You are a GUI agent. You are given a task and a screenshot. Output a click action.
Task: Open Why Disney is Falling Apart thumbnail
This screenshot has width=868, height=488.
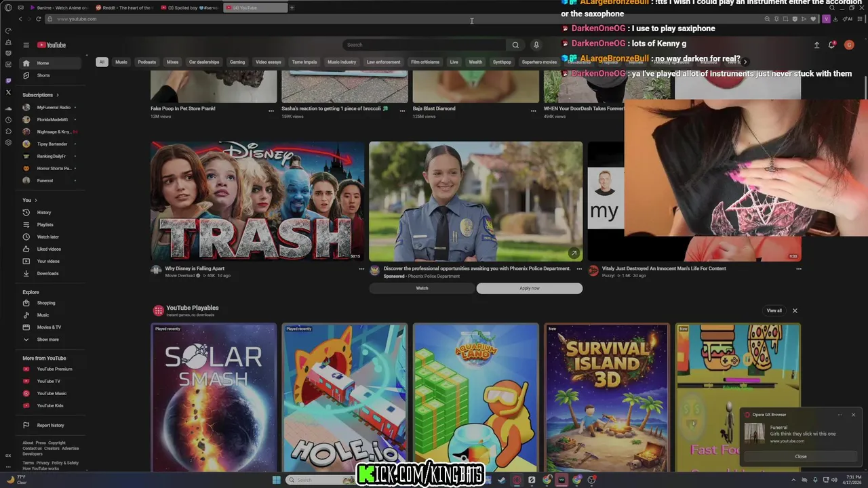point(258,201)
